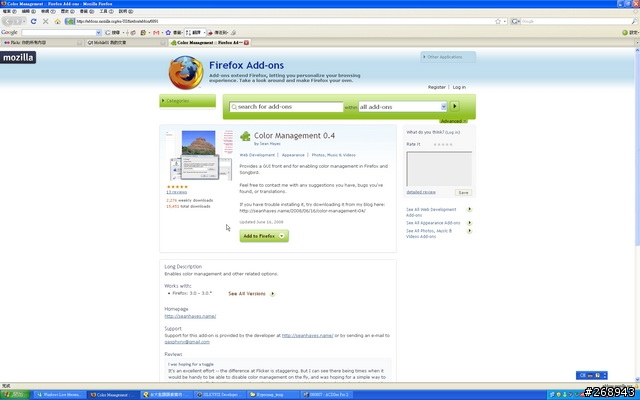Open Google Toolbar settings at far right
The height and width of the screenshot is (400, 640).
(x=630, y=32)
